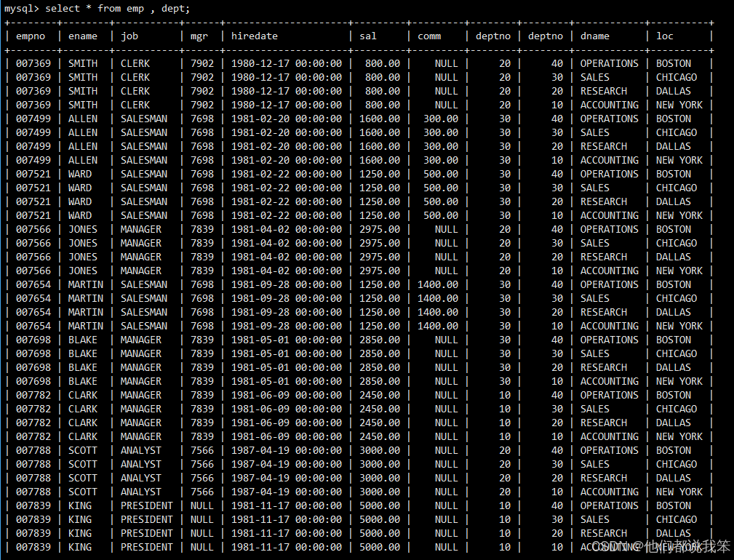Select "OPERATIONS" in the SMITH row
The image size is (734, 560).
[610, 63]
